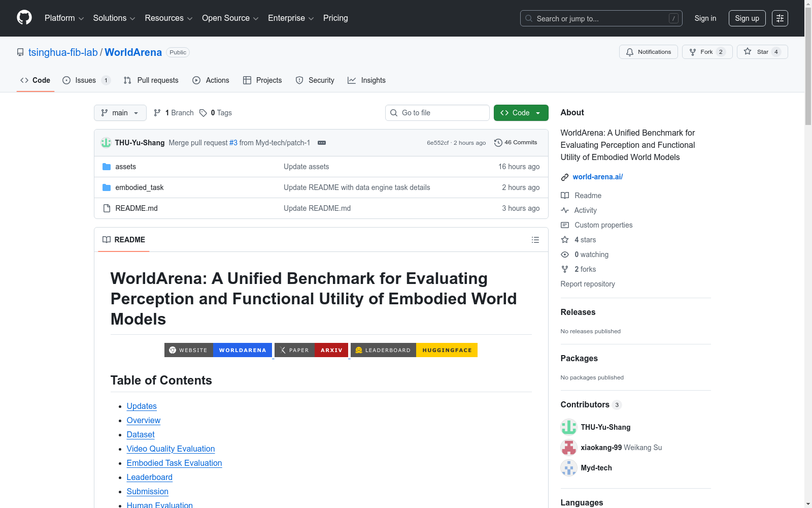Switch to the Pull requests tab
The height and width of the screenshot is (508, 812).
[x=151, y=80]
